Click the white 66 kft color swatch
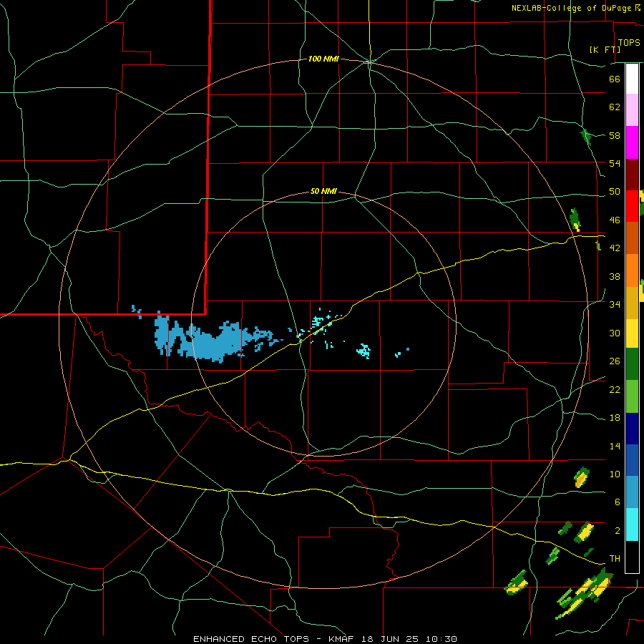The image size is (644, 644). (632, 79)
